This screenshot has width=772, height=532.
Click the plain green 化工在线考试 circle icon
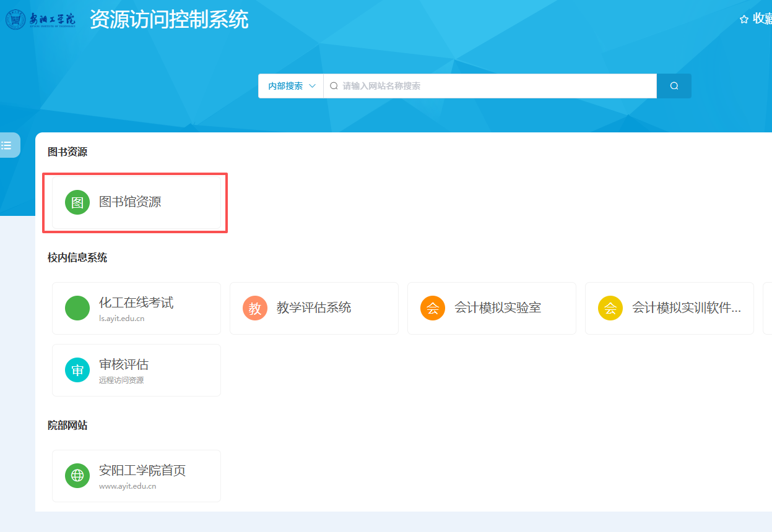pyautogui.click(x=77, y=308)
